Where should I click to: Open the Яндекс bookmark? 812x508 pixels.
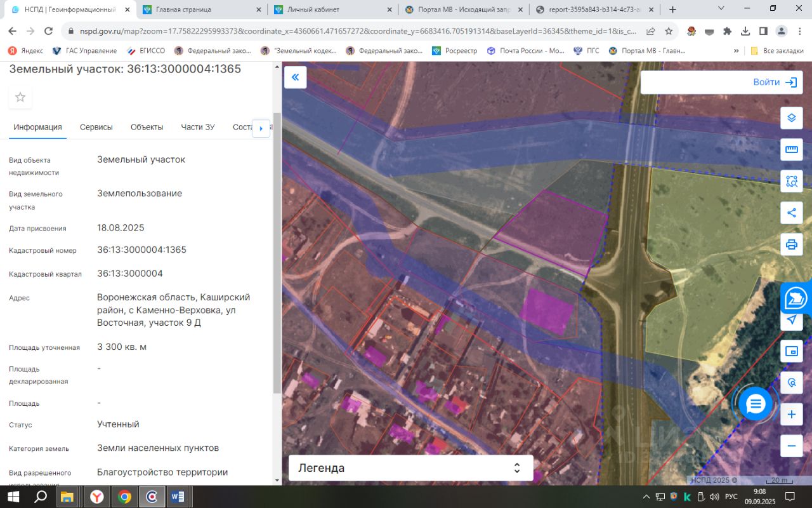click(25, 51)
